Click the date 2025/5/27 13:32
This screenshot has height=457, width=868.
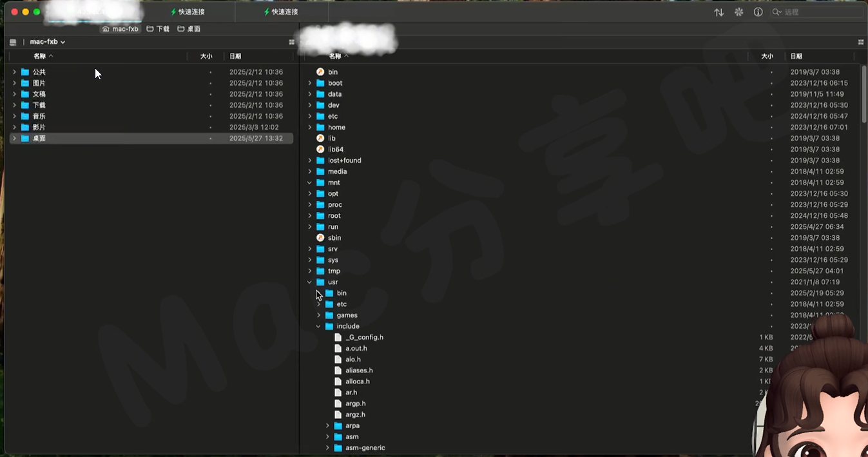(x=256, y=139)
